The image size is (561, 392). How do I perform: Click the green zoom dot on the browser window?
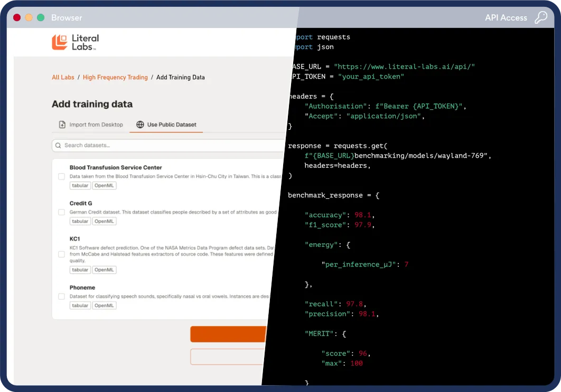[x=40, y=17]
